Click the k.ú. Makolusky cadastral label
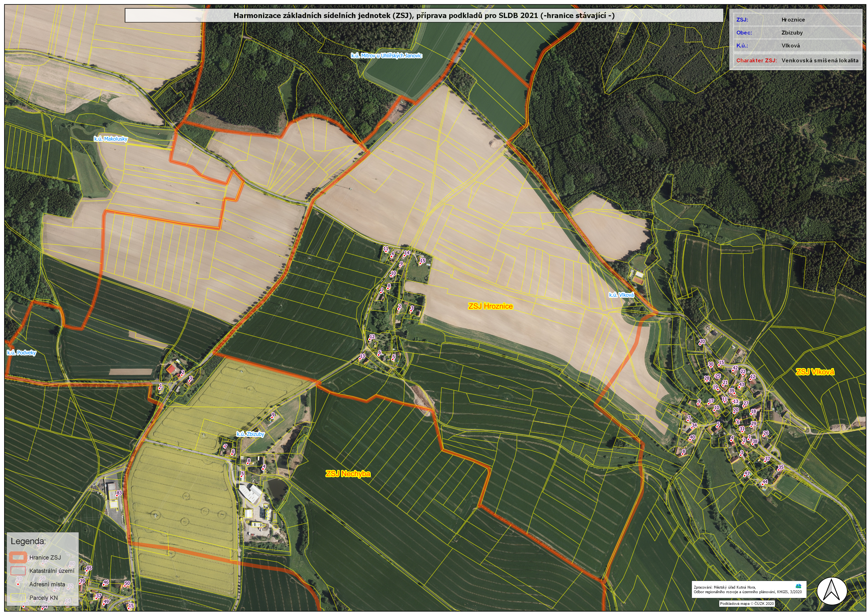Image resolution: width=868 pixels, height=614 pixels. click(x=110, y=139)
